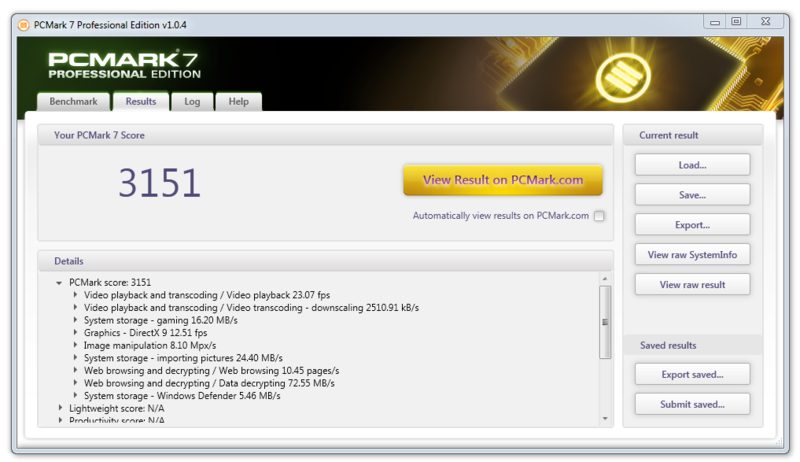
Task: Click the Details scrollbar thumb
Action: [605, 322]
